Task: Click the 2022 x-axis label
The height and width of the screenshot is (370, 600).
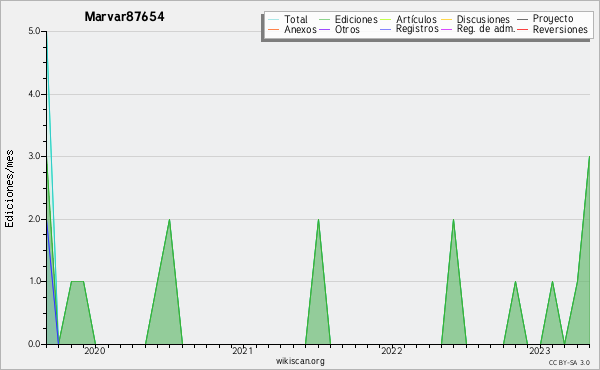Action: pyautogui.click(x=391, y=351)
